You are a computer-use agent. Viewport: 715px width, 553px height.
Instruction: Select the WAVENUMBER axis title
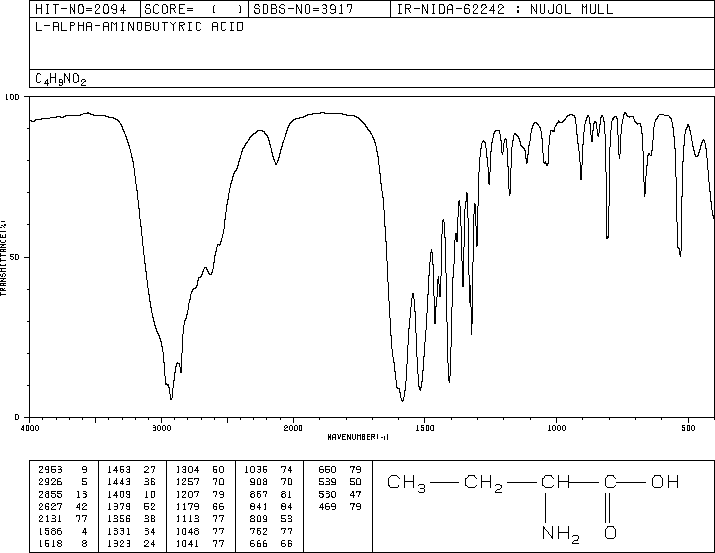358,437
